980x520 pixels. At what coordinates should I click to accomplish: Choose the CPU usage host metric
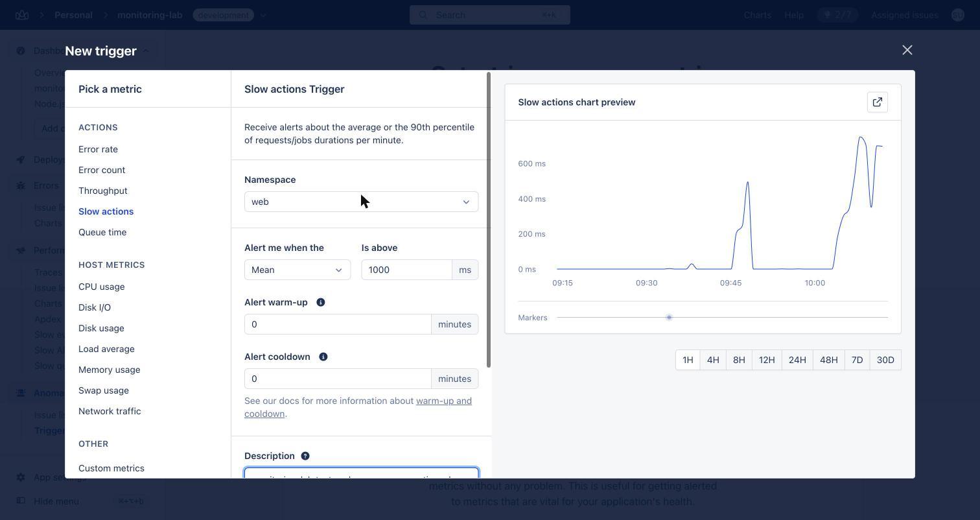(101, 287)
